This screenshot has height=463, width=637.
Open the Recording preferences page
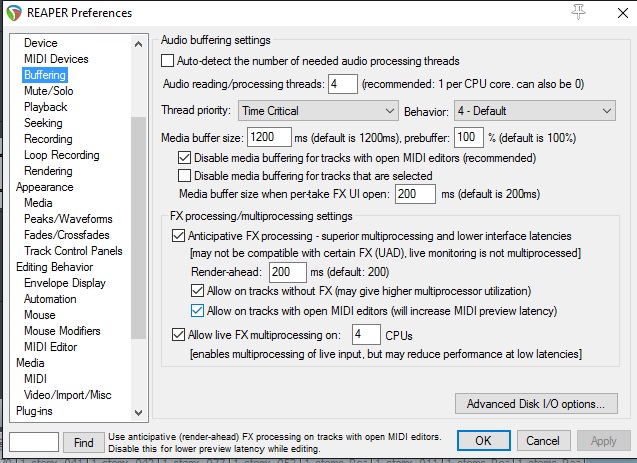point(48,139)
